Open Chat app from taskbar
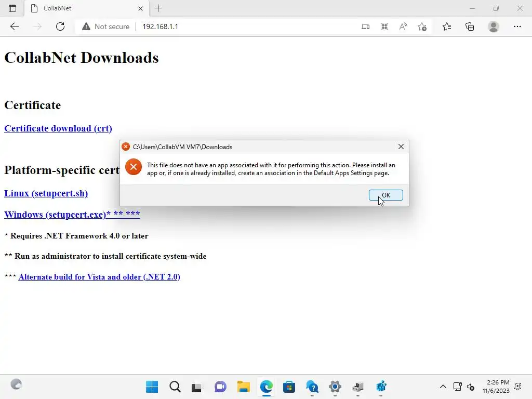 click(220, 387)
